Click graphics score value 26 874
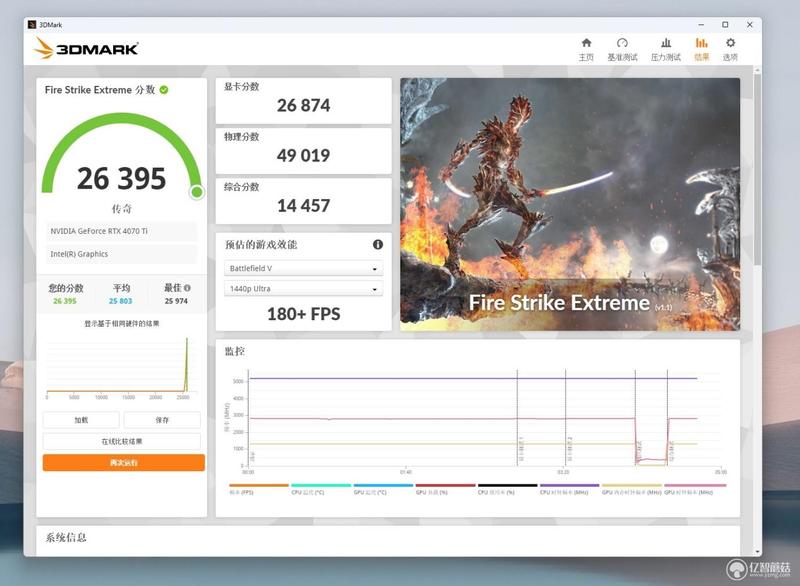 tap(304, 105)
